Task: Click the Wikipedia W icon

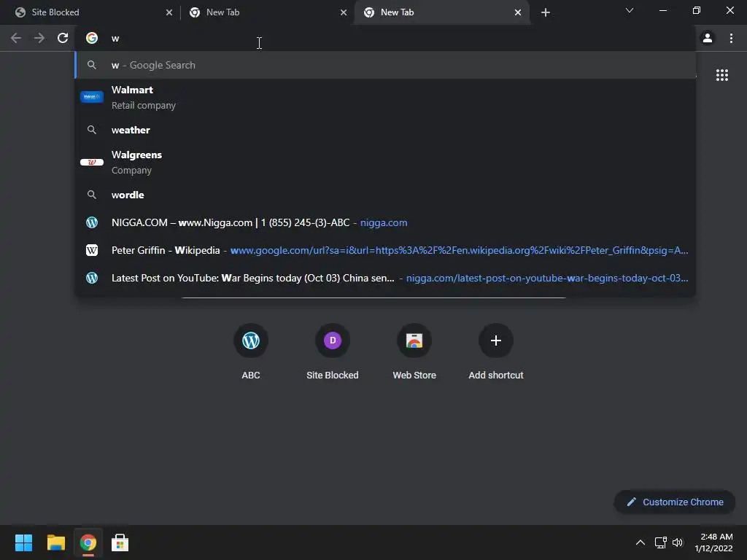Action: (x=92, y=250)
